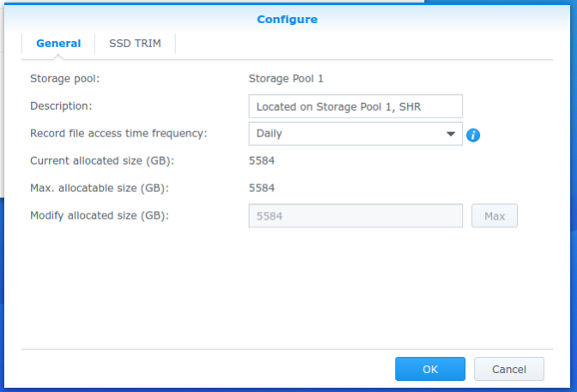Click the 'Max. allocatable size (GB)' label
Screen dimensions: 577x392
coord(100,188)
